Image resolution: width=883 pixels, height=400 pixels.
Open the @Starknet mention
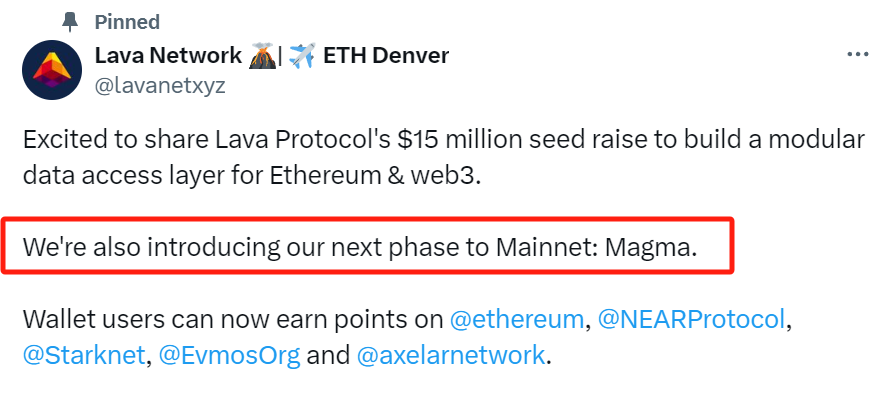coord(84,355)
